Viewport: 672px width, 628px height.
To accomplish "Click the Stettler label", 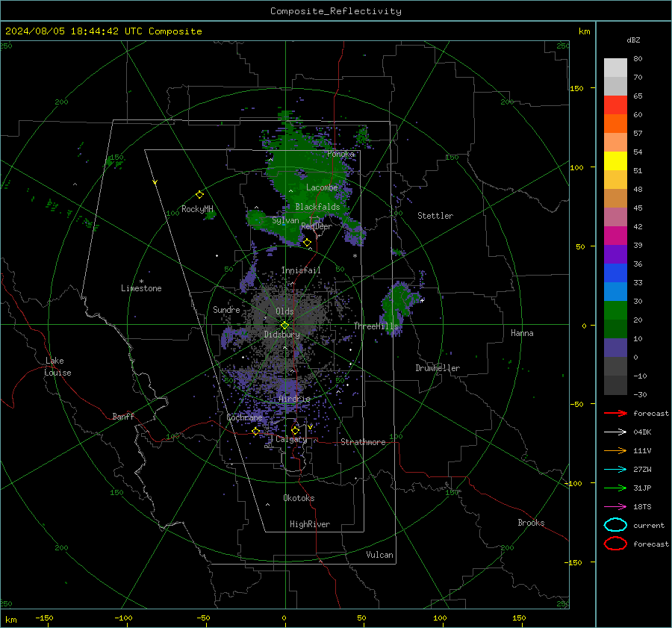I will pyautogui.click(x=435, y=216).
